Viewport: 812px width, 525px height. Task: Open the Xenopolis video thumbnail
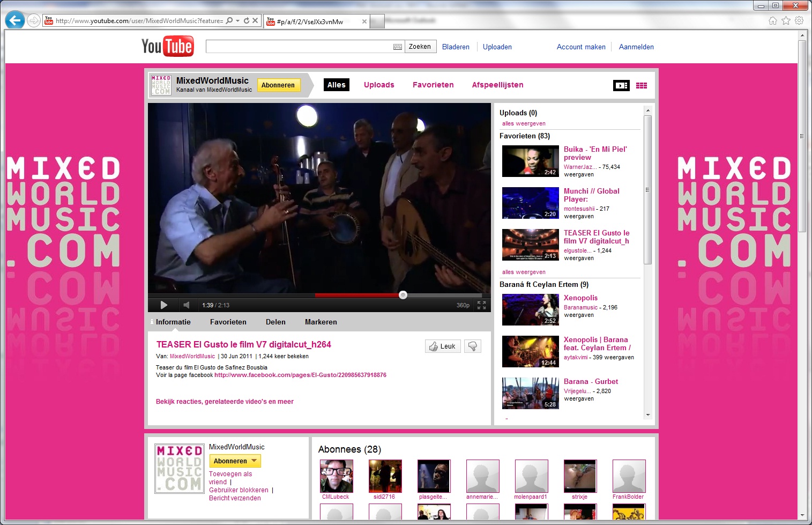[530, 309]
